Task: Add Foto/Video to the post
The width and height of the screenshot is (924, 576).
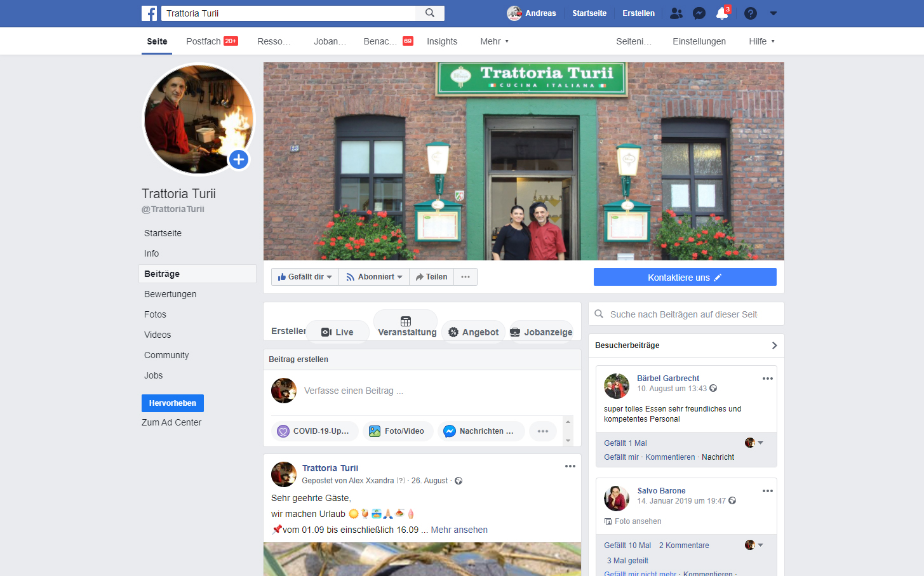Action: click(x=398, y=431)
